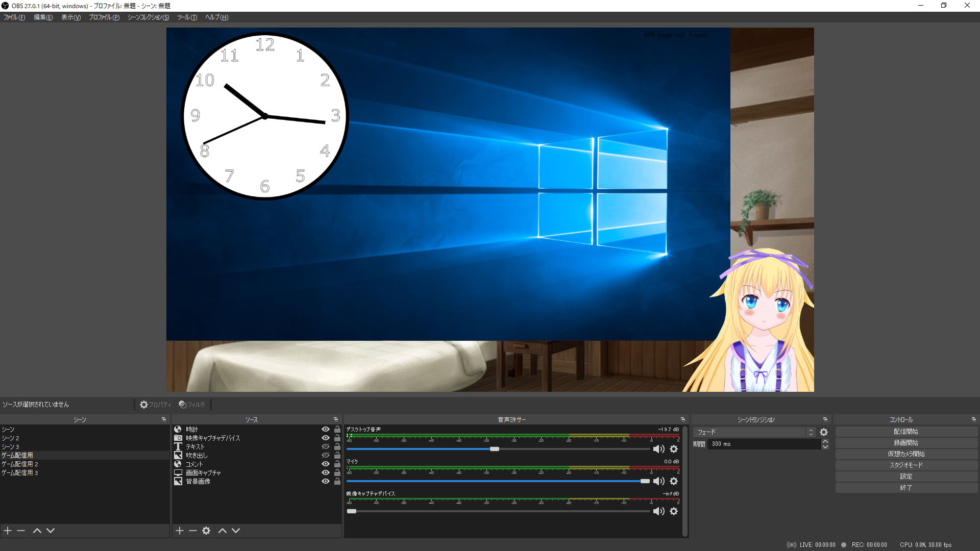Click 配信開始 to start streaming
The width and height of the screenshot is (980, 551).
click(906, 432)
